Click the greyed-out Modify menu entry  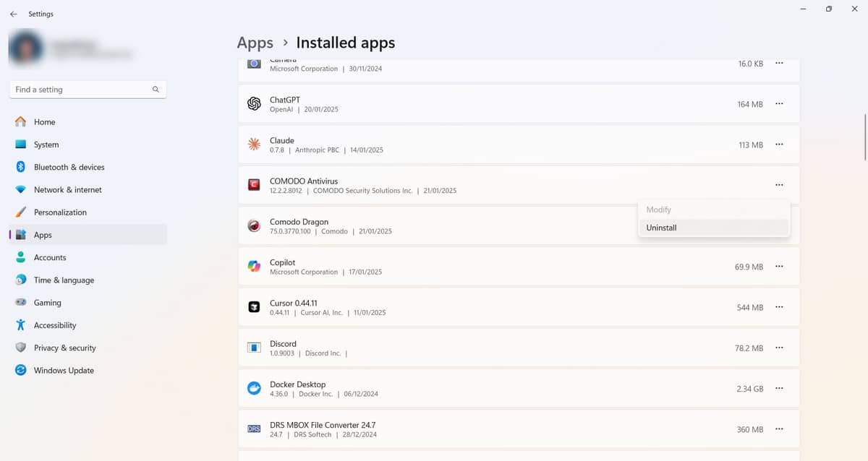tap(714, 210)
